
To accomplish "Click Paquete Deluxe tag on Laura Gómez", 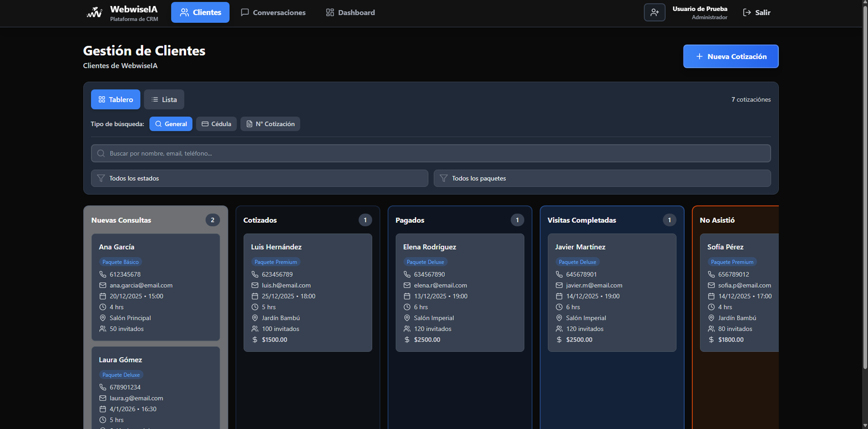I will (x=121, y=375).
